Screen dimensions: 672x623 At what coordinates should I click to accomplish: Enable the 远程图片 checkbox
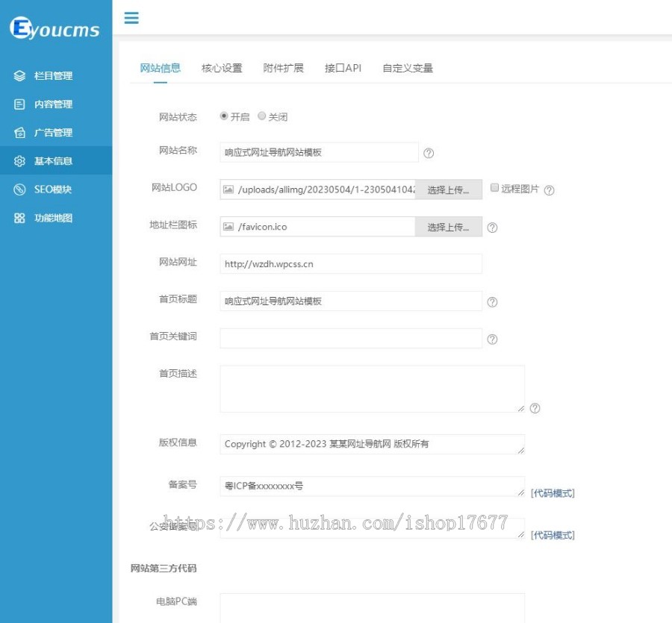coord(494,187)
